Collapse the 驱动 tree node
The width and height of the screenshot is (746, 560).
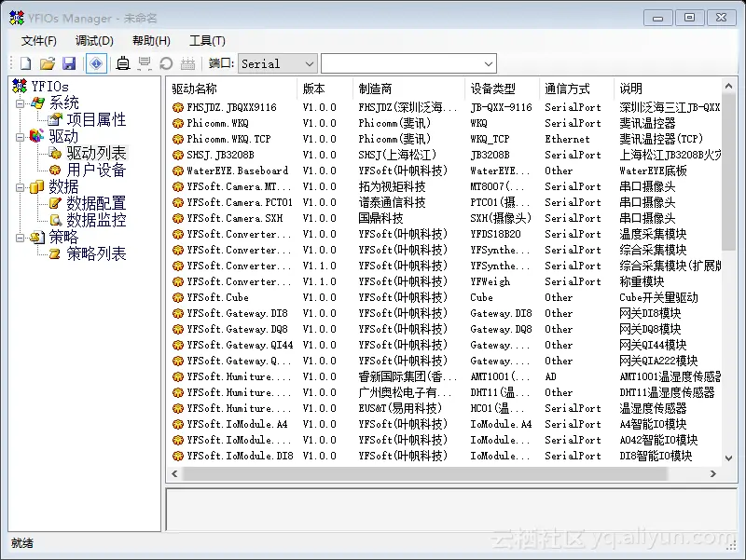(21, 137)
